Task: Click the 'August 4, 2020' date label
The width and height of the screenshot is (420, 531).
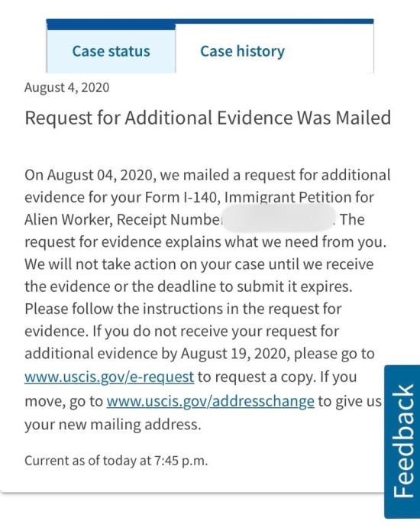Action: point(66,87)
